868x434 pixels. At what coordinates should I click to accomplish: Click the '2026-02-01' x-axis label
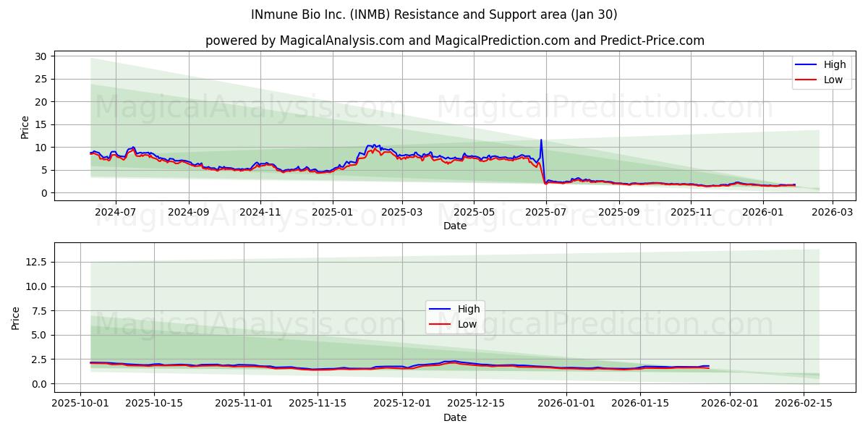729,403
